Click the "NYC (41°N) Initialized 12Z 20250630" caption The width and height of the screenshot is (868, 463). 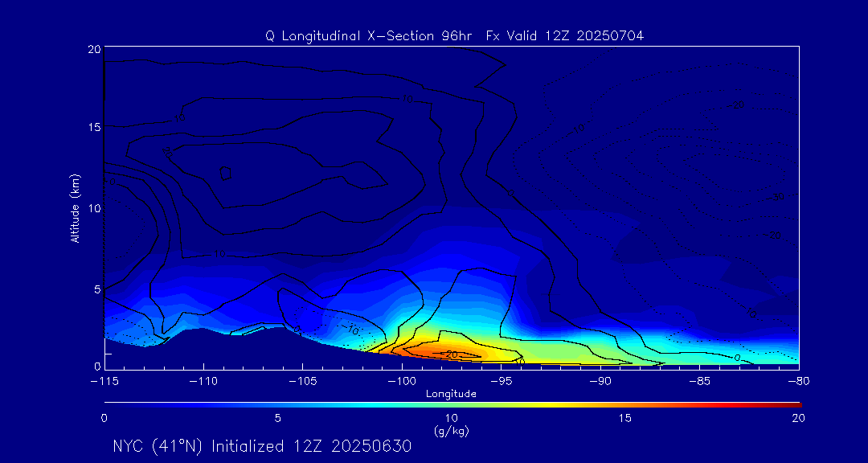[262, 446]
